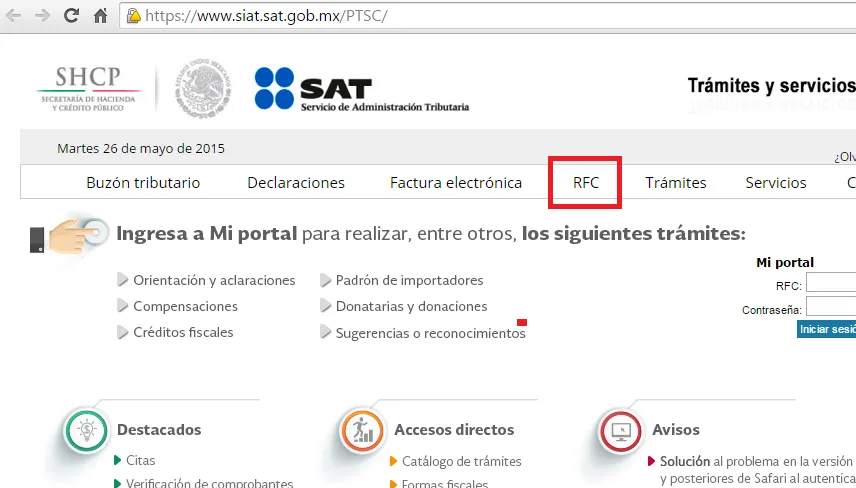Click the RFC input field in Mi portal
The width and height of the screenshot is (856, 488).
click(831, 283)
